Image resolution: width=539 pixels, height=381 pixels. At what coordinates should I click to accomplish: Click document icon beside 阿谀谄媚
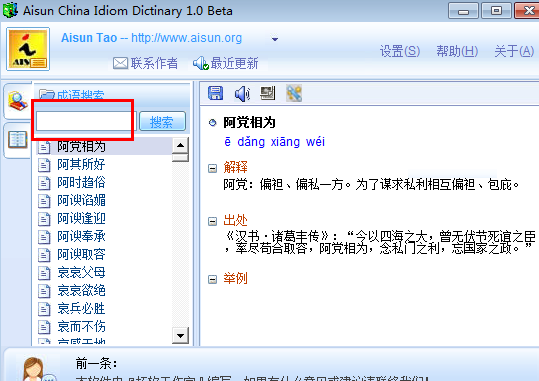click(44, 201)
